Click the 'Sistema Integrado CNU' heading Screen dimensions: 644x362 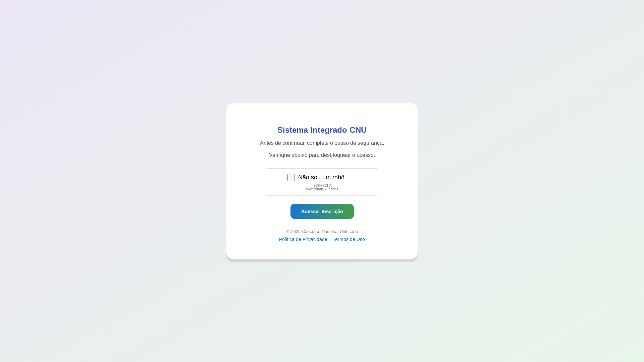point(322,130)
